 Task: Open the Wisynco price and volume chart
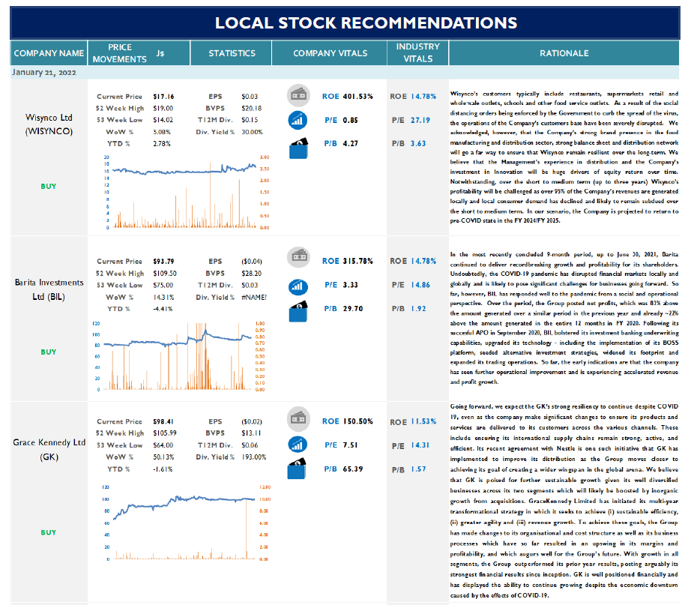(x=186, y=192)
